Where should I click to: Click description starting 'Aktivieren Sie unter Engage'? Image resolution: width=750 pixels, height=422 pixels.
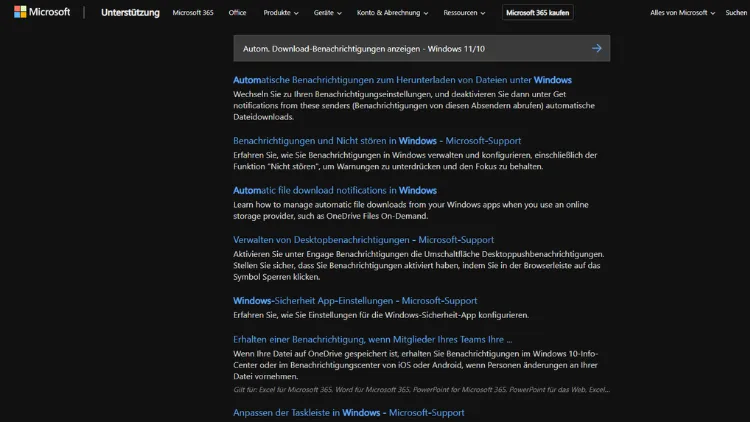point(419,266)
